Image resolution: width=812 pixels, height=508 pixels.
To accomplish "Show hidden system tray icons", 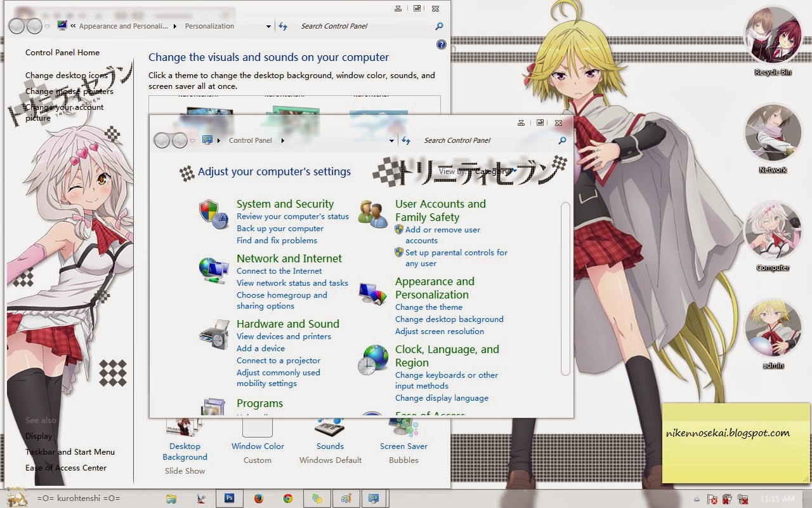I will pyautogui.click(x=697, y=499).
